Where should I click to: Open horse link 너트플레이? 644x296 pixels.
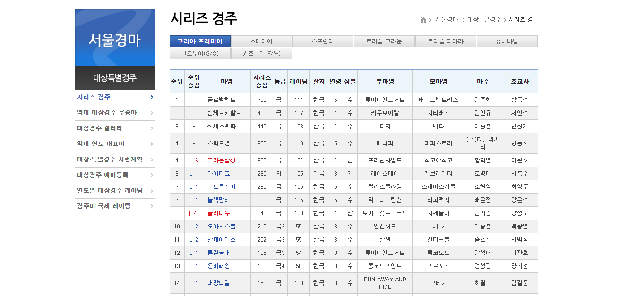(x=221, y=187)
